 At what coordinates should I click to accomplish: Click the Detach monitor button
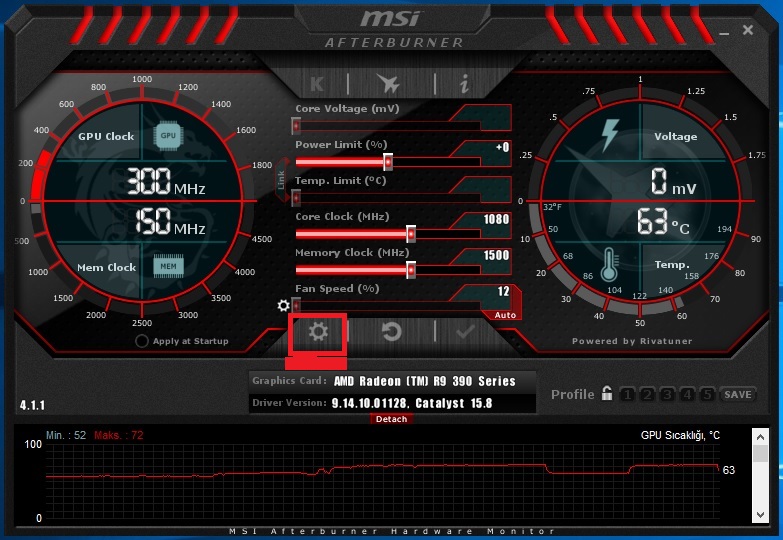(392, 419)
